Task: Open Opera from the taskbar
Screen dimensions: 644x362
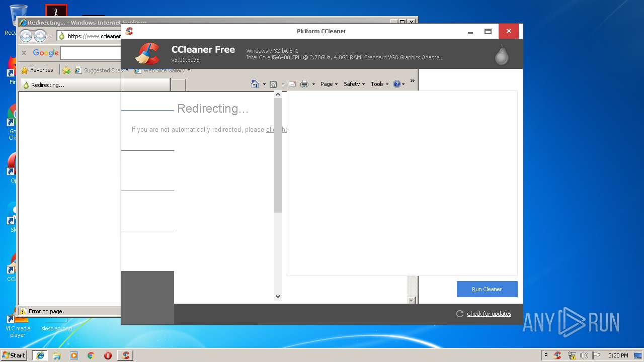Action: click(108, 355)
